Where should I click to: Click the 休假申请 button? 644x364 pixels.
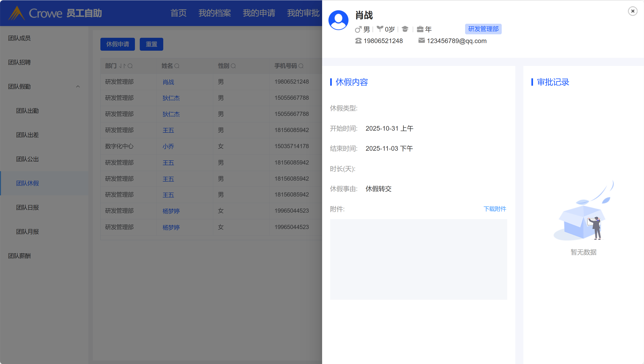click(117, 44)
